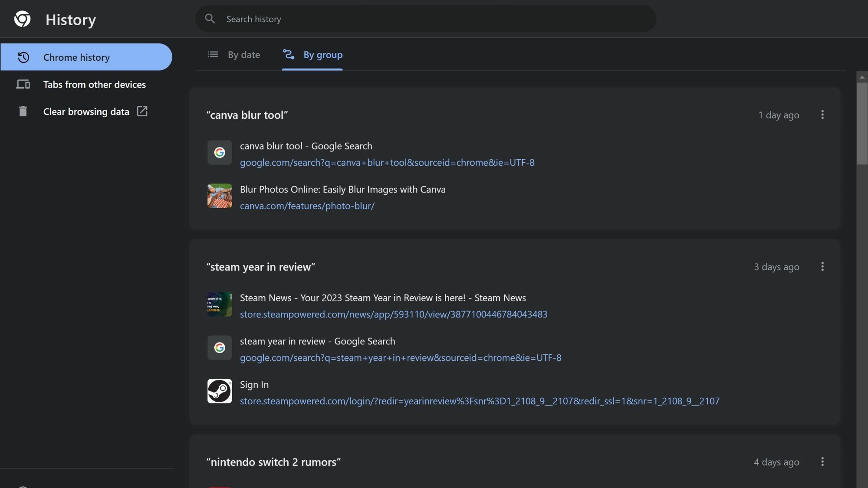Open the three-dot menu for steam year in review
The width and height of the screenshot is (868, 488).
[x=823, y=267]
